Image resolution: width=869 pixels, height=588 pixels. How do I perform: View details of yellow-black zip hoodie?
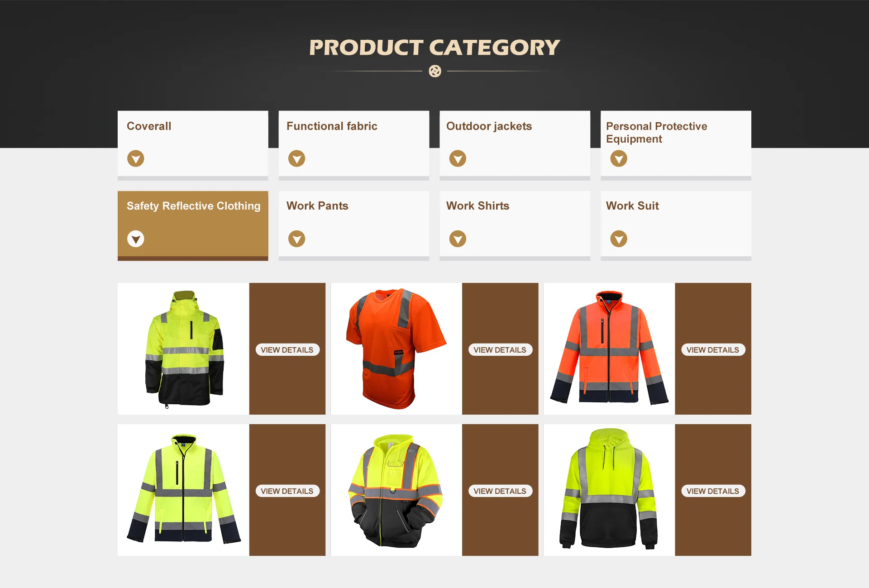coord(500,491)
